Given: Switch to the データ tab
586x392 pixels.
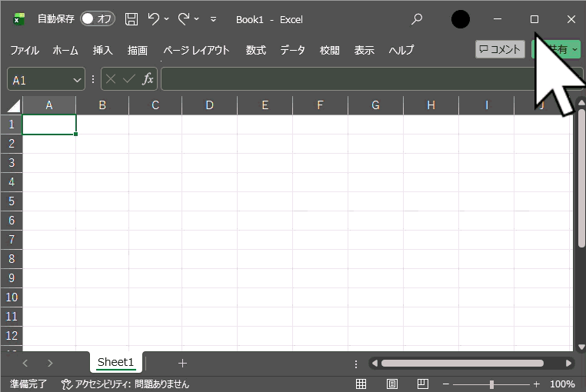Looking at the screenshot, I should [293, 50].
